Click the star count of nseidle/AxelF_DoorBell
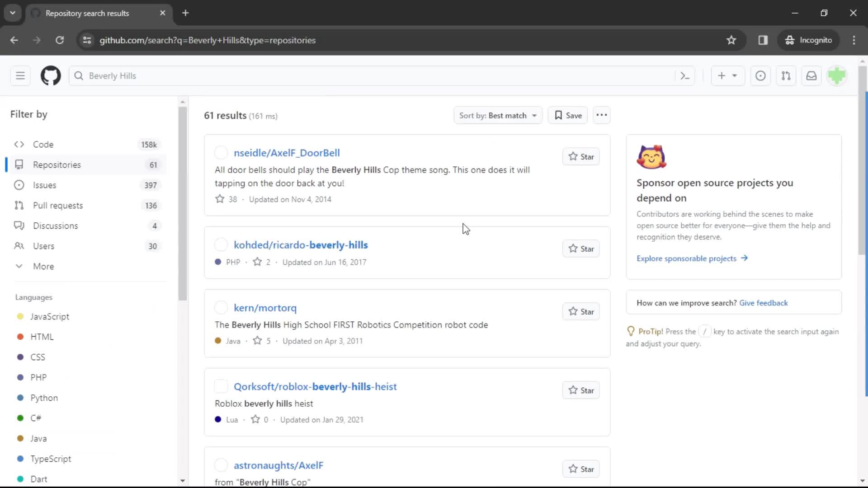The height and width of the screenshot is (488, 868). point(226,199)
